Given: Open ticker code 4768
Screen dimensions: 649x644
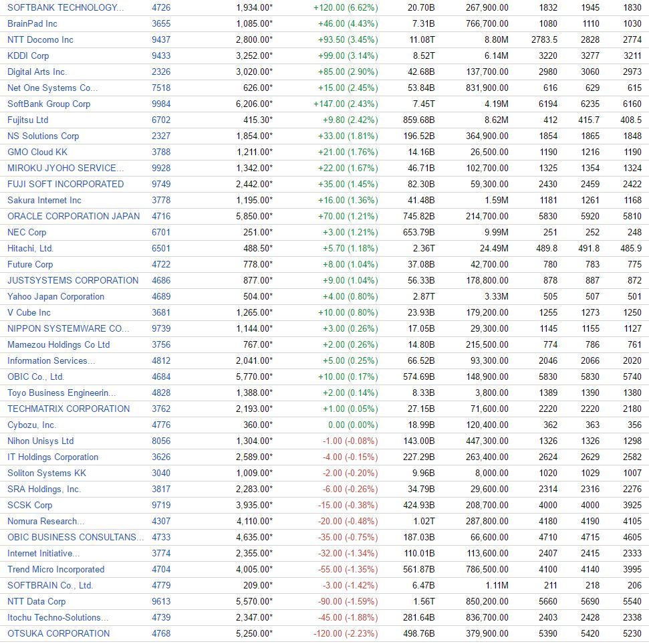Looking at the screenshot, I should (x=161, y=634).
